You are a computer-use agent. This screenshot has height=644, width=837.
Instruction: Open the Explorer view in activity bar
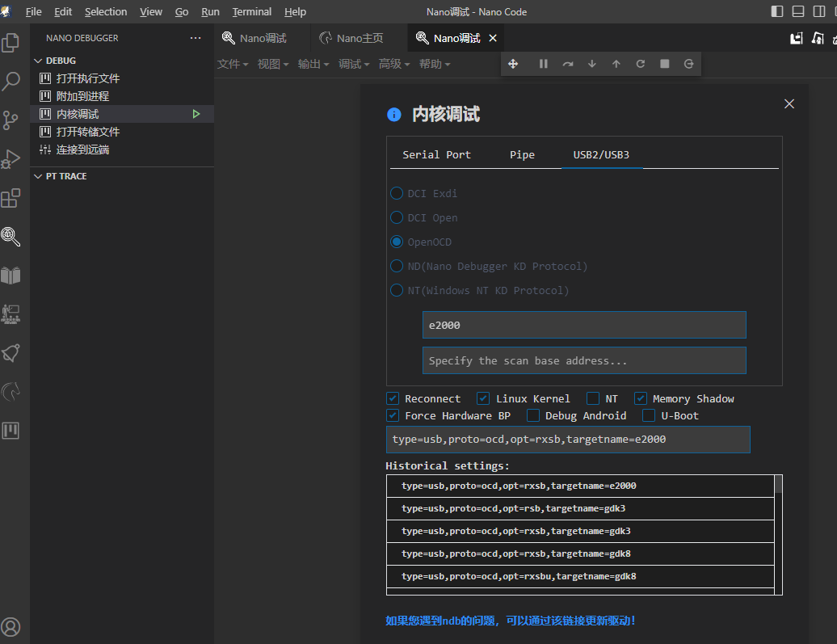(11, 43)
